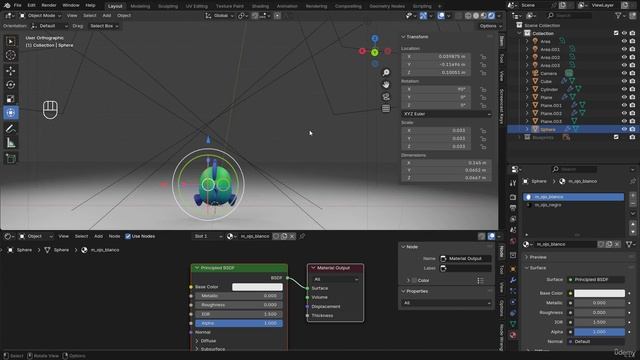The width and height of the screenshot is (640, 360).
Task: Disable rendering of Plane.003 in outliner
Action: coord(632,121)
